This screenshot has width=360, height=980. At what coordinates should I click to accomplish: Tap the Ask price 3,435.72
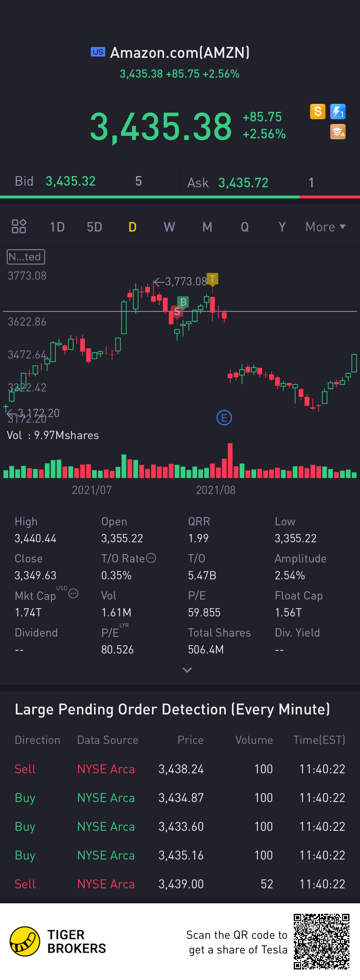[243, 182]
